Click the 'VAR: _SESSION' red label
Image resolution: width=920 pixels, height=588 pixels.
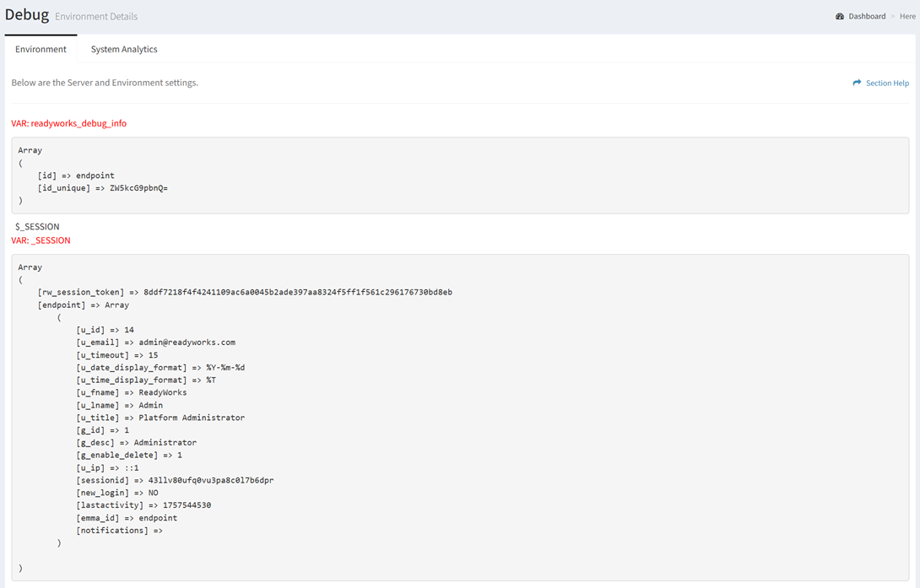coord(41,240)
